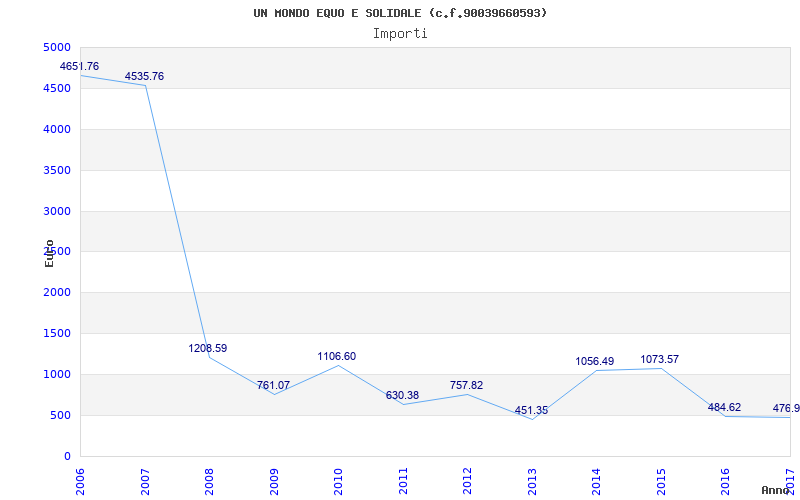
Task: Click the Euro axis label
Action: (x=49, y=253)
